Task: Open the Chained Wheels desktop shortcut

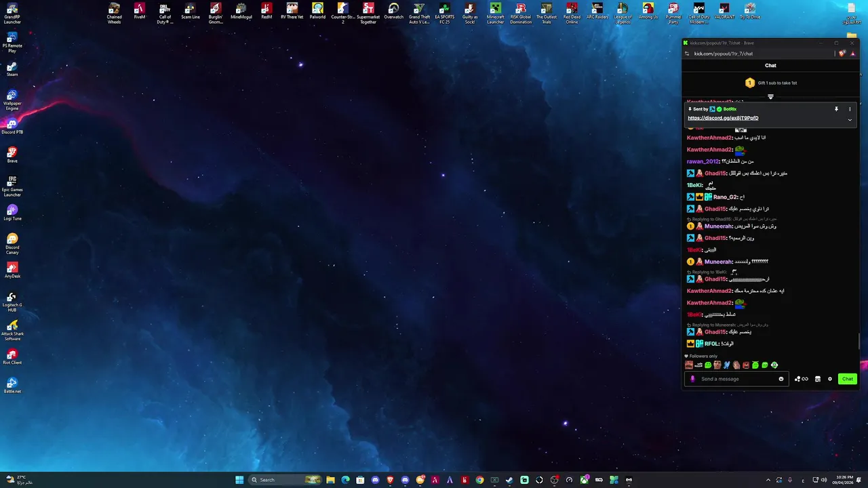Action: (114, 14)
